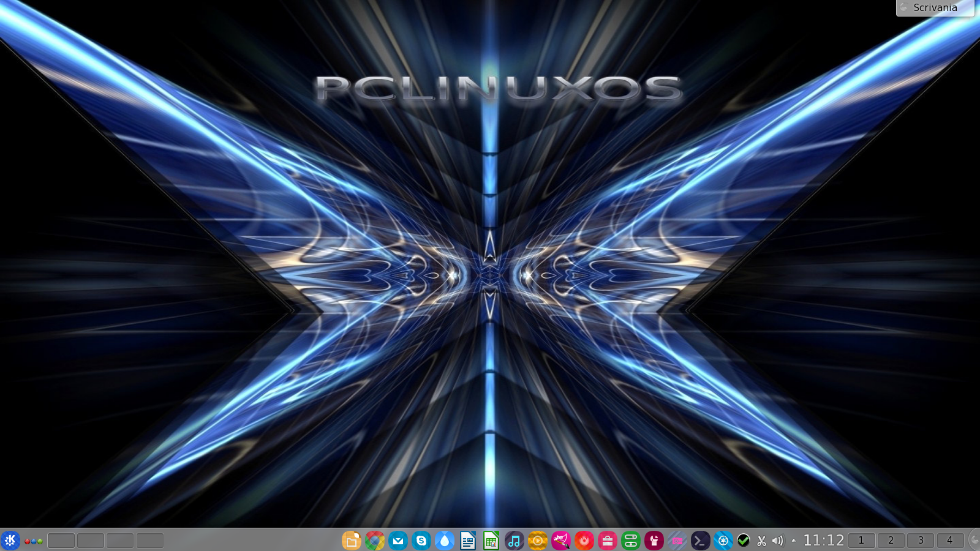The image size is (980, 551).
Task: Click the red circular hand icon
Action: point(584,541)
